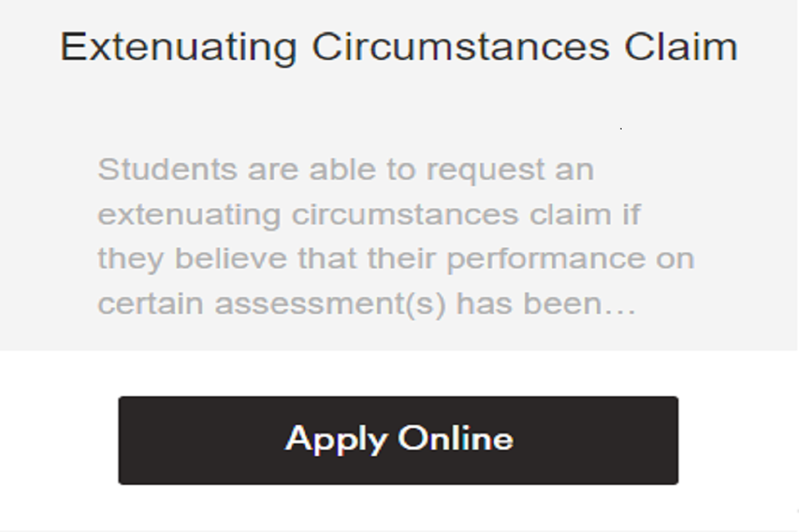The width and height of the screenshot is (799, 532).
Task: Click the word 'Online' on the dark button
Action: (455, 439)
